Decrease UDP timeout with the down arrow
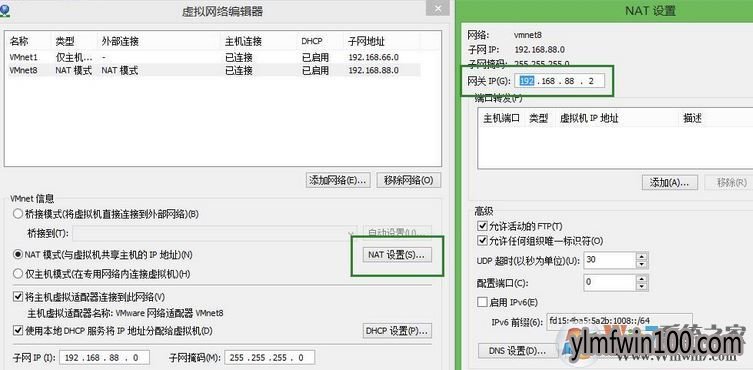 coord(642,265)
